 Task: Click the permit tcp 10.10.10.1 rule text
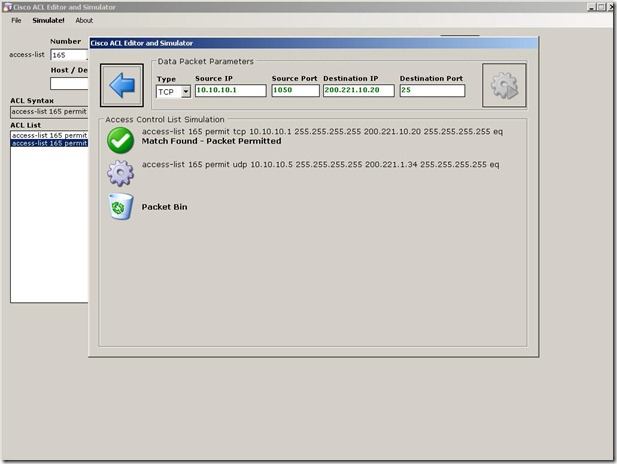(x=322, y=131)
